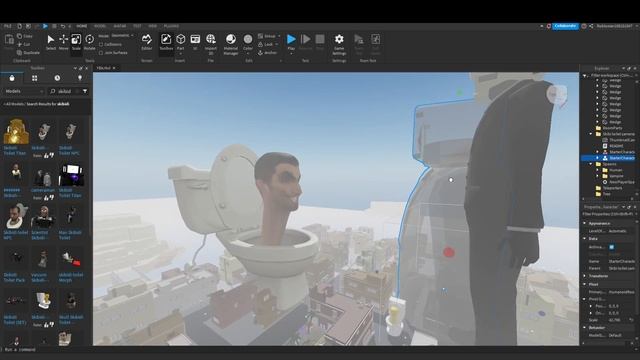Collapse the Behavior section in Properties

click(585, 328)
